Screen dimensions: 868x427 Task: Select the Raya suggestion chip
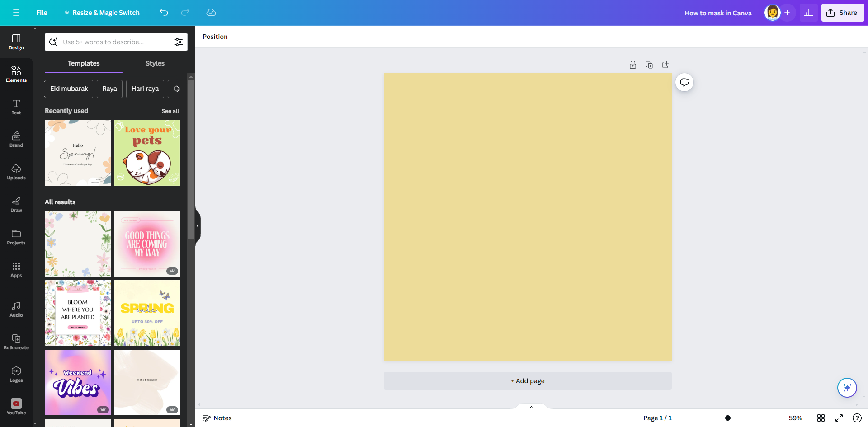[x=109, y=89]
